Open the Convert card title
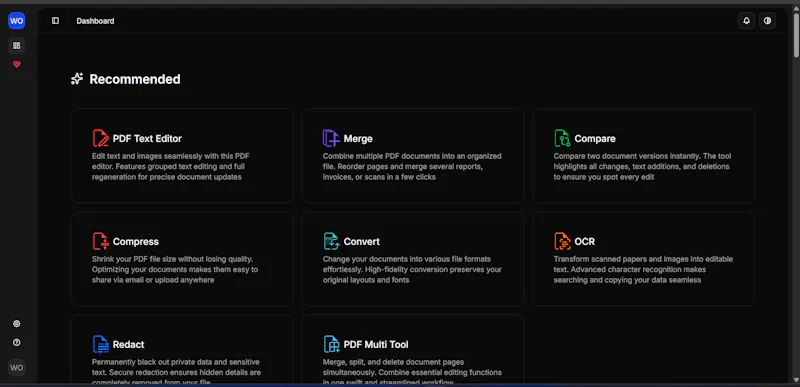 click(362, 242)
